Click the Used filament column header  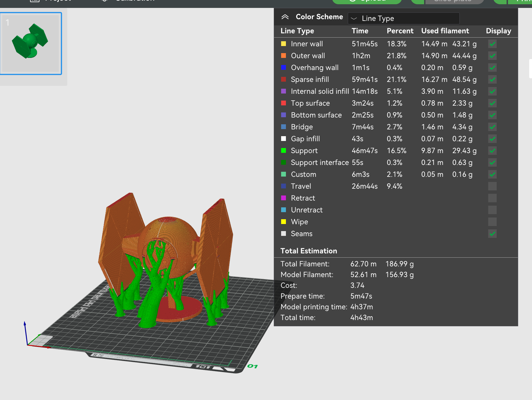click(x=445, y=31)
